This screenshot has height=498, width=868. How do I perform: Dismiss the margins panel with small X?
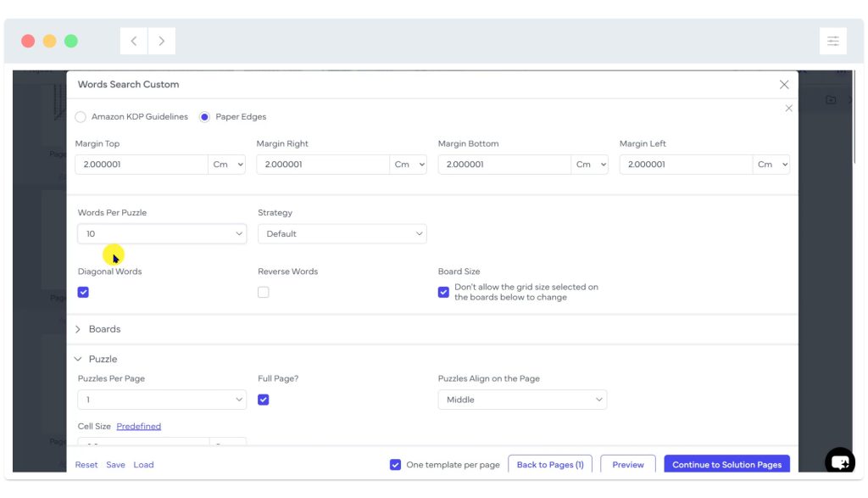click(x=789, y=108)
